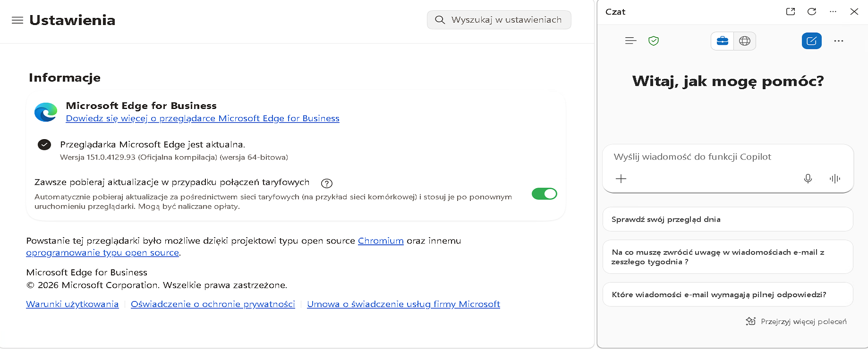Click the Informacje section heading

(x=65, y=78)
